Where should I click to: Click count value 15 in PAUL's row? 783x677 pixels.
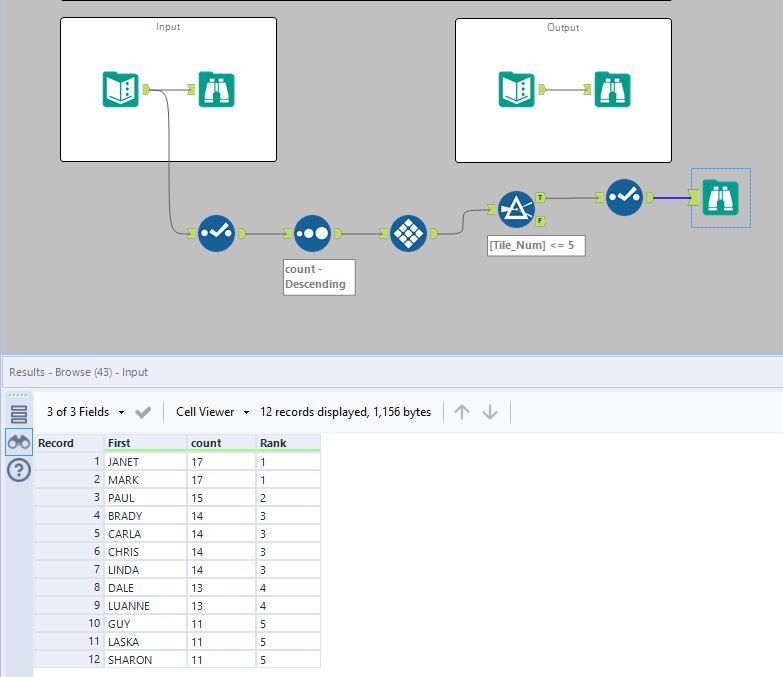coord(221,498)
